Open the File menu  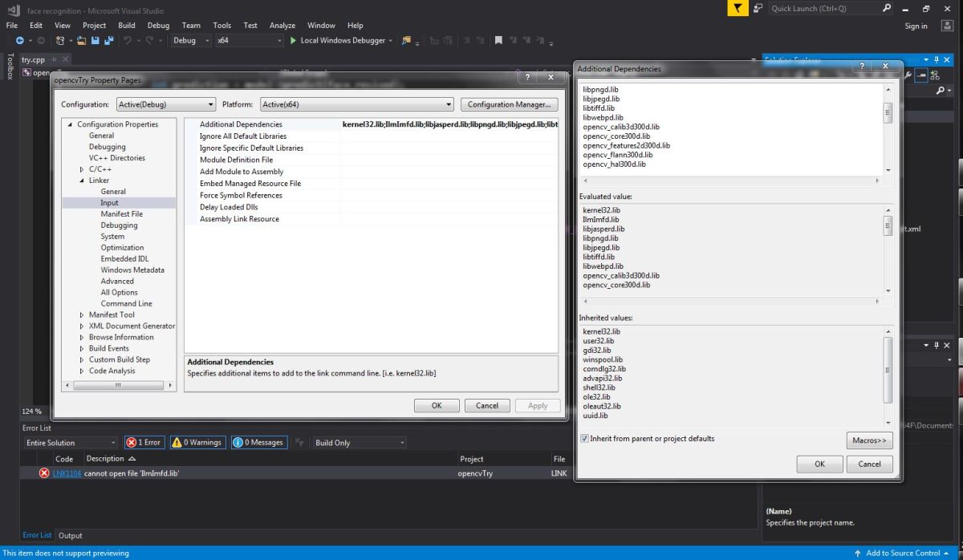(x=12, y=26)
